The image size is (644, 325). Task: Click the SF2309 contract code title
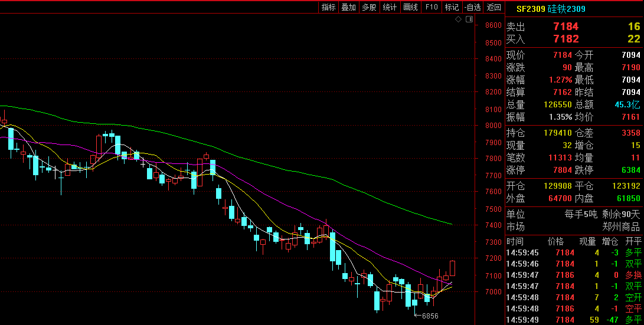pos(530,8)
